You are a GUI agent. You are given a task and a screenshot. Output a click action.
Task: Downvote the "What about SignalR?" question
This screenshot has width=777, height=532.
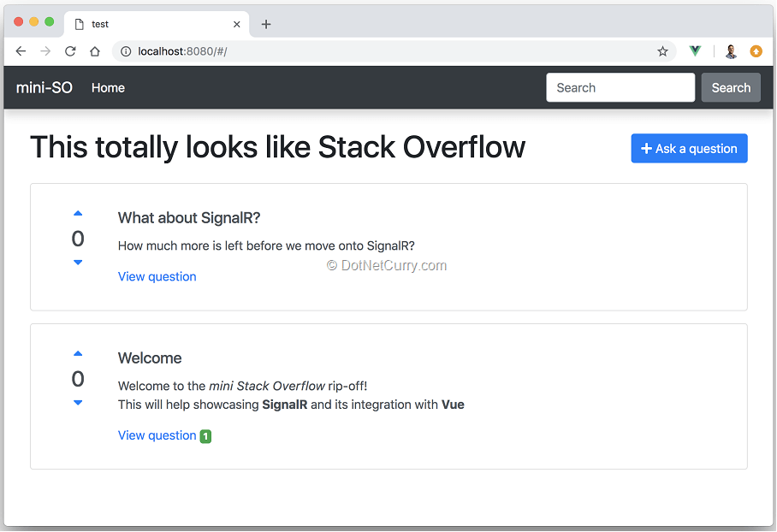78,263
